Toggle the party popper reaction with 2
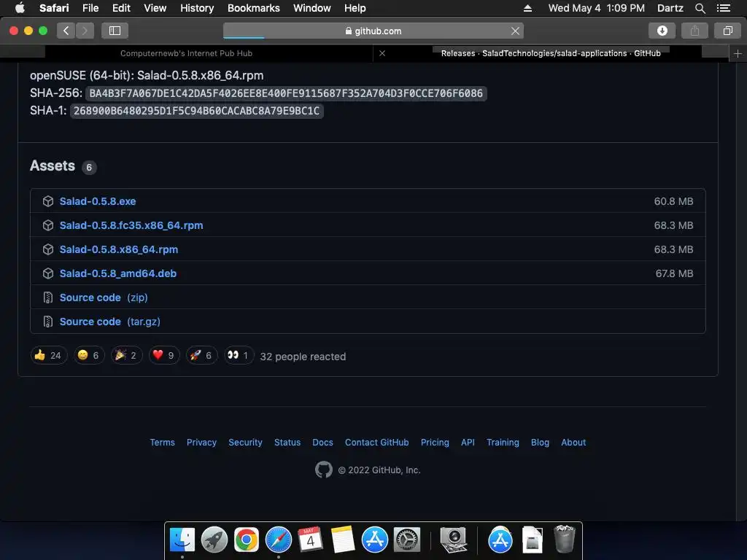This screenshot has height=560, width=747. (x=127, y=356)
